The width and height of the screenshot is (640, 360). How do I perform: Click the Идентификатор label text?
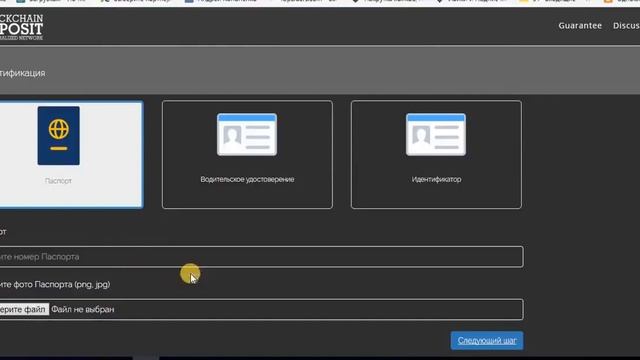coord(436,179)
